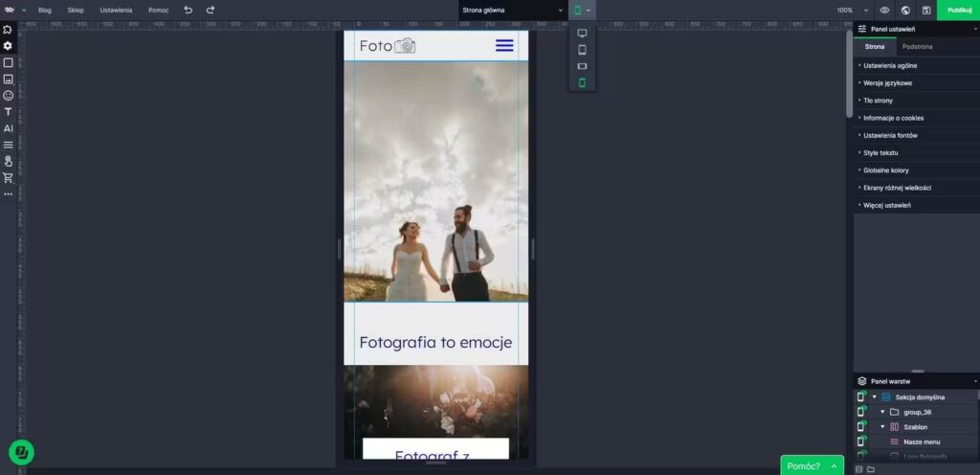The height and width of the screenshot is (475, 980).
Task: Collapse the Szablon tree node
Action: tap(882, 427)
